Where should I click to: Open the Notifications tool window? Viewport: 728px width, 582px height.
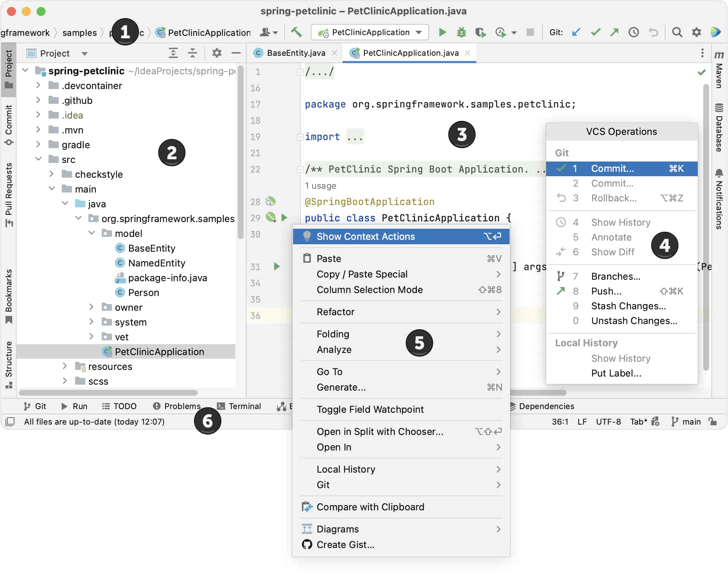tap(719, 199)
